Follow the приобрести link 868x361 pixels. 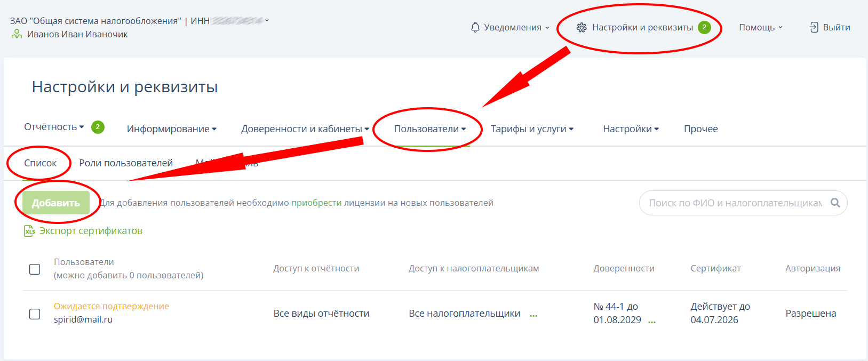click(316, 203)
